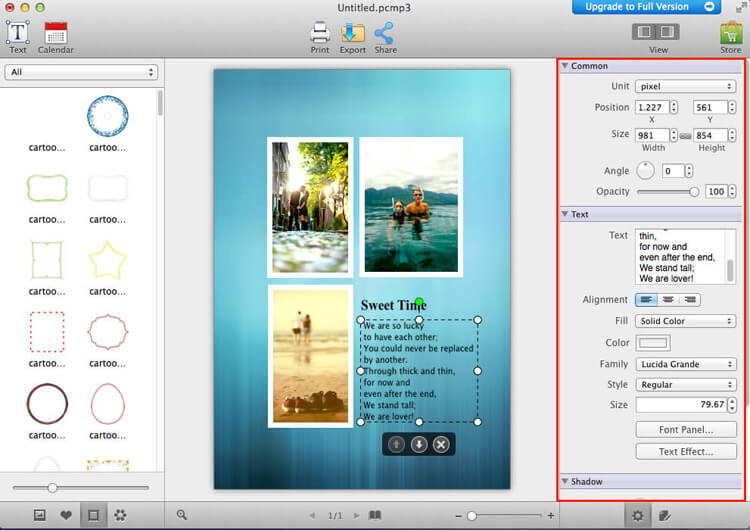Click the zoom in plus button

coord(551,516)
